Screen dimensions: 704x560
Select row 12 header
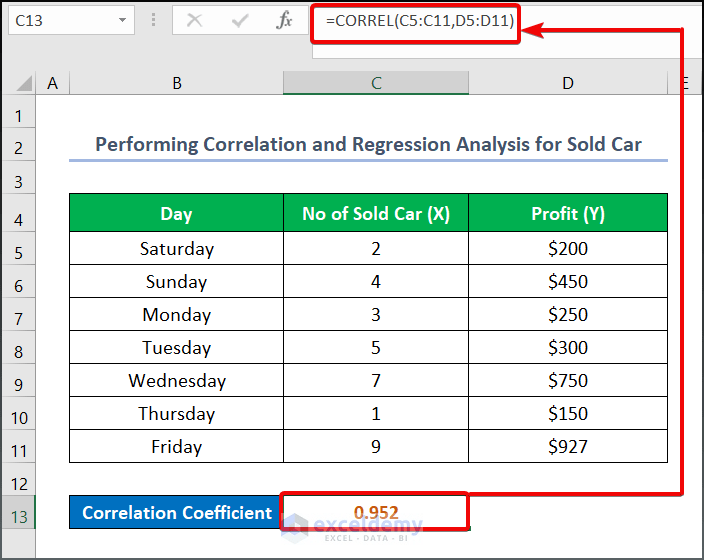18,479
